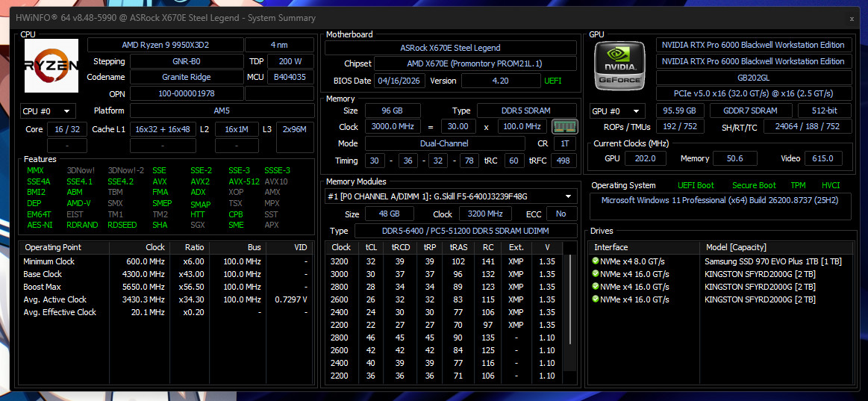Expand the memory module selection dropdown
Viewport: 868px width, 401px height.
[451, 196]
